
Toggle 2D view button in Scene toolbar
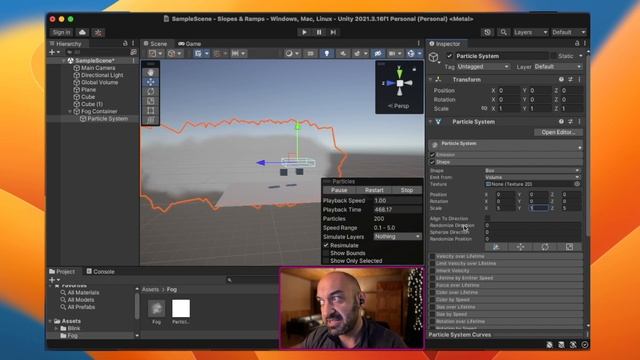311,53
